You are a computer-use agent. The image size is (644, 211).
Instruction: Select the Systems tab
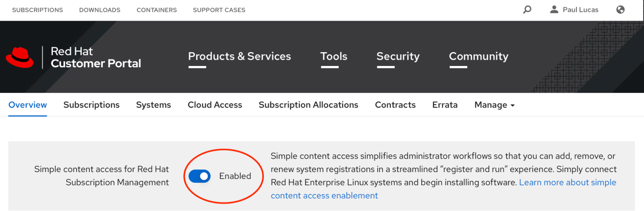click(x=153, y=105)
